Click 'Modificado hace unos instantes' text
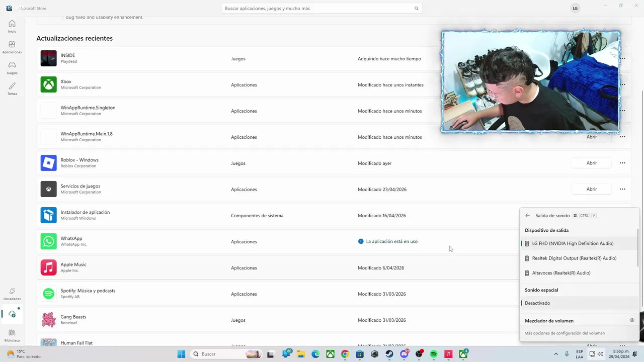This screenshot has width=644, height=362. 390,84
